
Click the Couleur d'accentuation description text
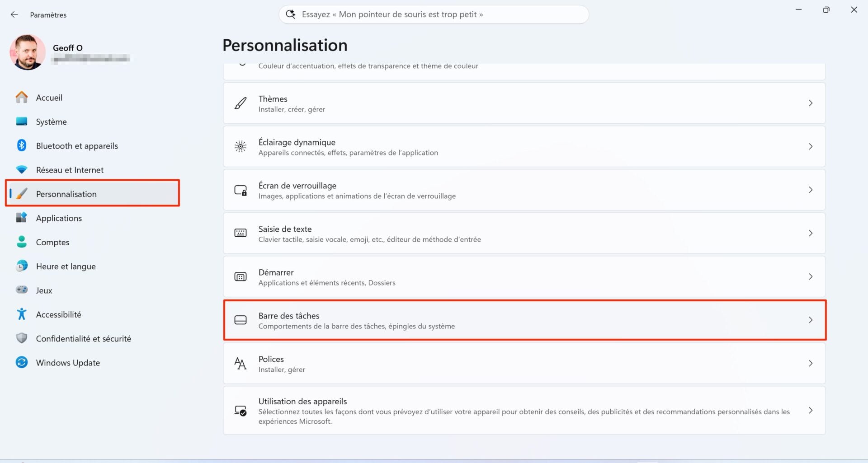pos(368,66)
